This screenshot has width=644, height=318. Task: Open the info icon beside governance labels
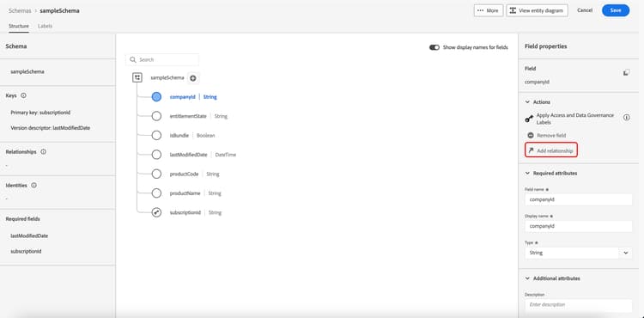(626, 118)
